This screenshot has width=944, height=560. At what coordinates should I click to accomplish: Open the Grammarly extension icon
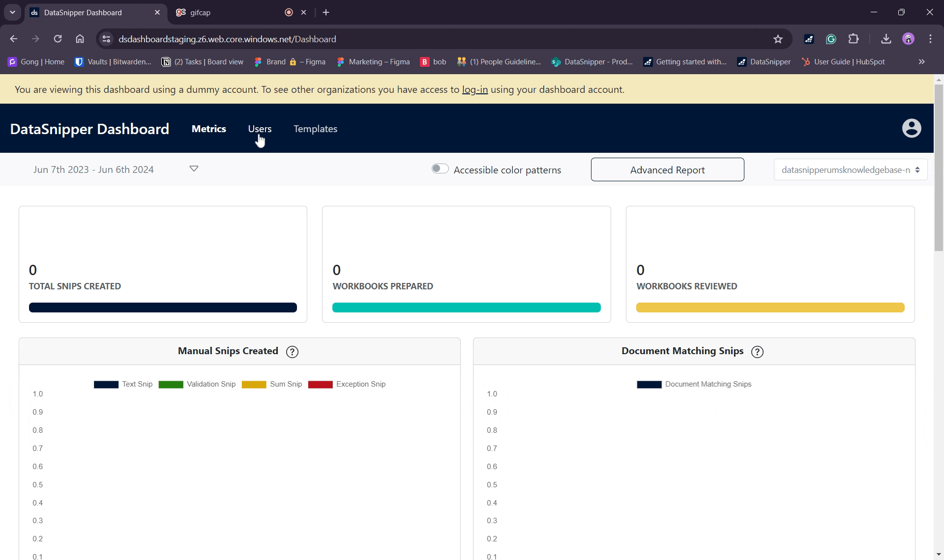(831, 39)
